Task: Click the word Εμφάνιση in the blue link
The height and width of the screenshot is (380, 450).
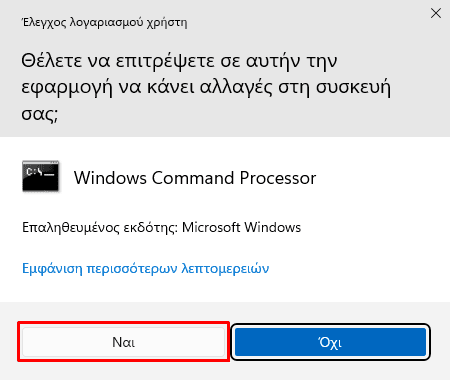Action: tap(52, 269)
